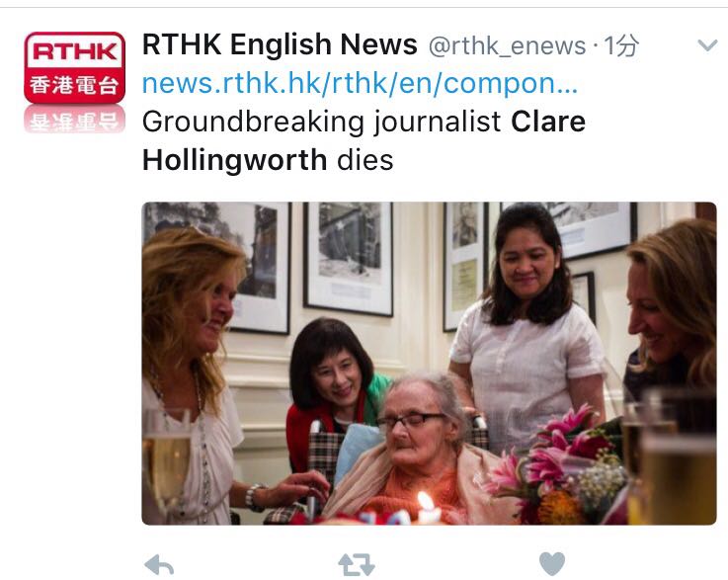
Task: Like the tweet with the heart icon
Action: click(x=552, y=564)
